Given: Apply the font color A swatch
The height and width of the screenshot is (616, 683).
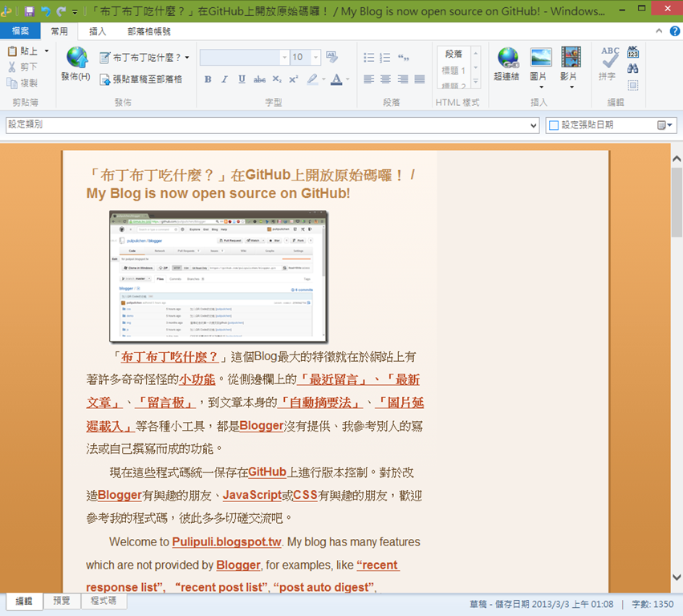Looking at the screenshot, I should (x=336, y=79).
